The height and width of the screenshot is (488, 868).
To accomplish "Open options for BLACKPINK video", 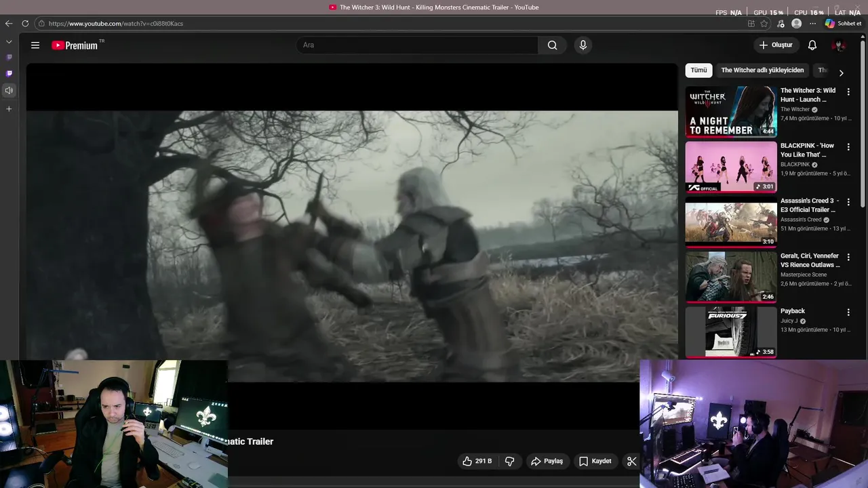I will click(x=848, y=146).
